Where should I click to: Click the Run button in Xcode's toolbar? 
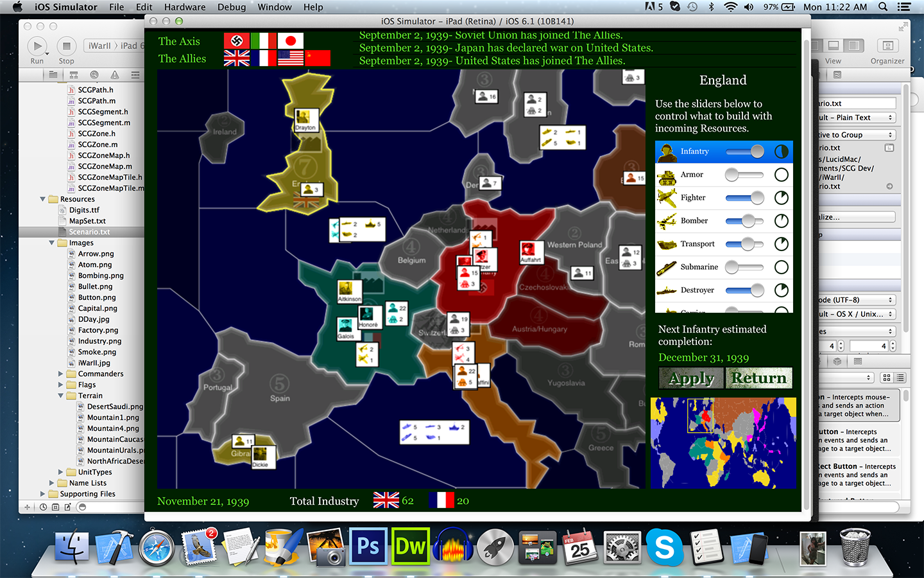pos(37,46)
